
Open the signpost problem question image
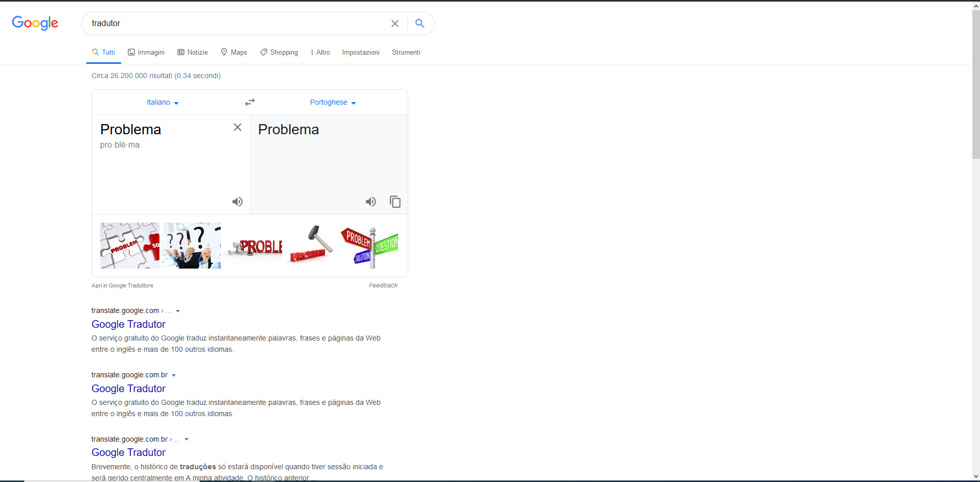pyautogui.click(x=369, y=246)
